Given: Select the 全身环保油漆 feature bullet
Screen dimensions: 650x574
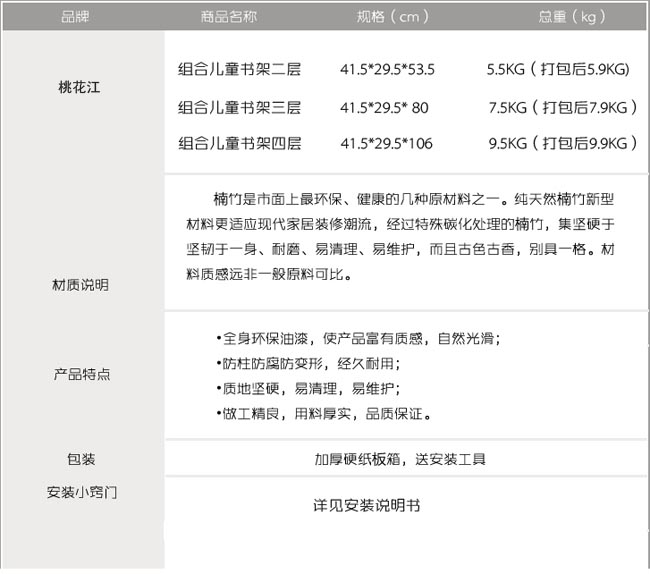Looking at the screenshot, I should pos(358,339).
